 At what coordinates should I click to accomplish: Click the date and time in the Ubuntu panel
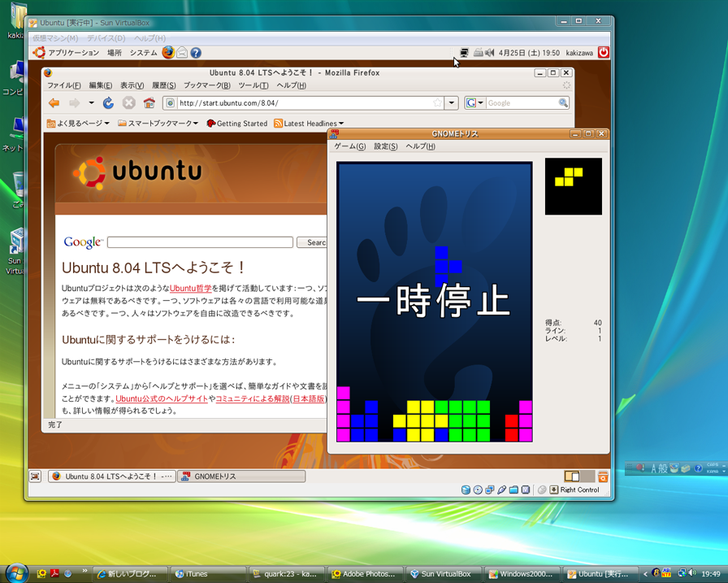click(529, 53)
